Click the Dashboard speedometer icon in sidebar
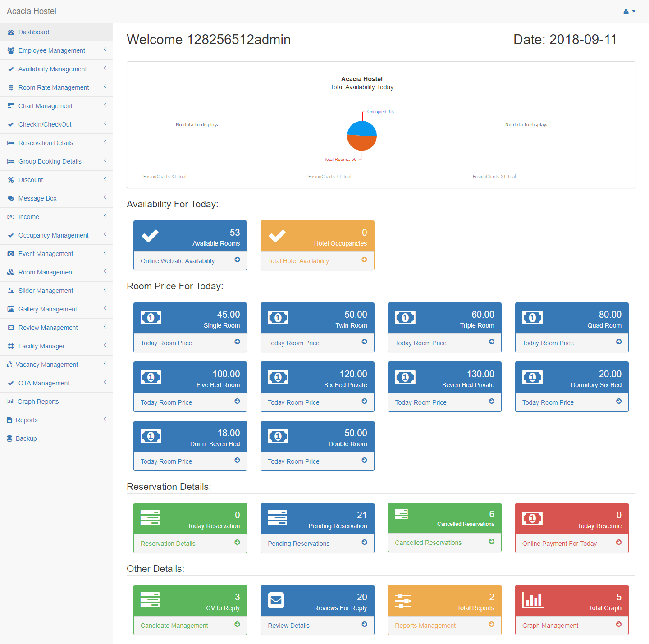Viewport: 649px width, 644px height. click(11, 32)
